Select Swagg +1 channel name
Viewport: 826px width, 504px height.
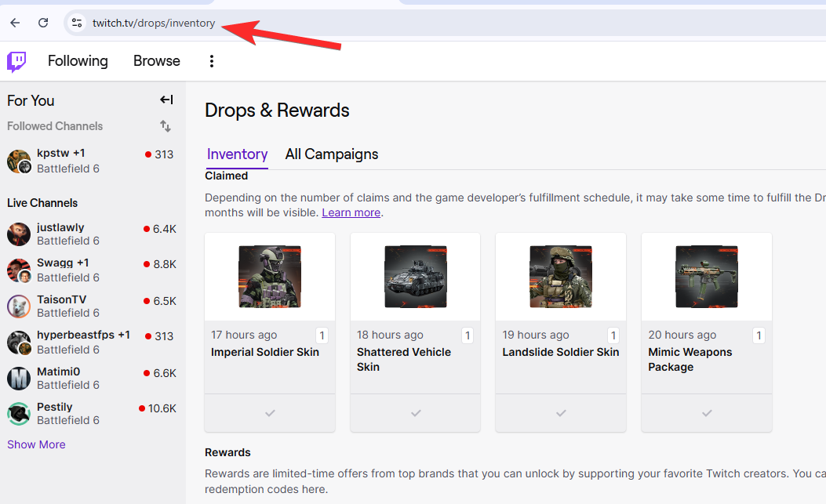(63, 263)
